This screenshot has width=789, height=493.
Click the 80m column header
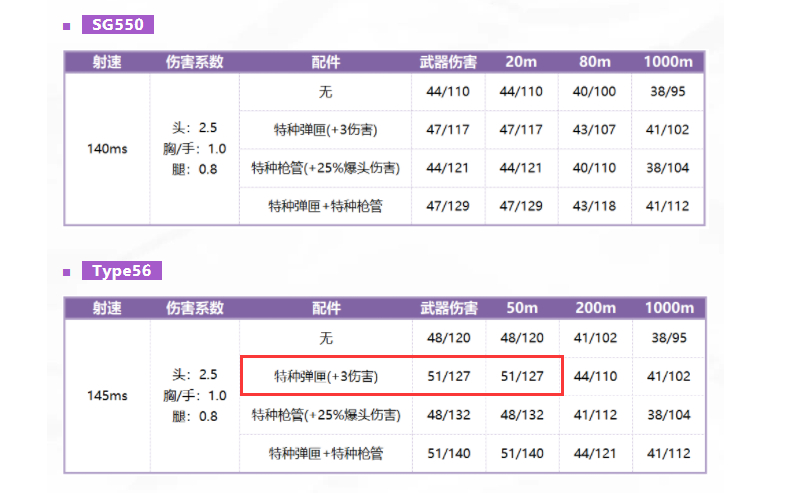[594, 62]
